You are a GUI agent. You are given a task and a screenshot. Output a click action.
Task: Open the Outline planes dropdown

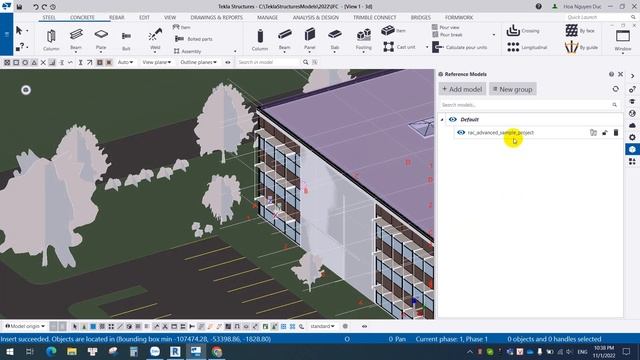coord(199,62)
